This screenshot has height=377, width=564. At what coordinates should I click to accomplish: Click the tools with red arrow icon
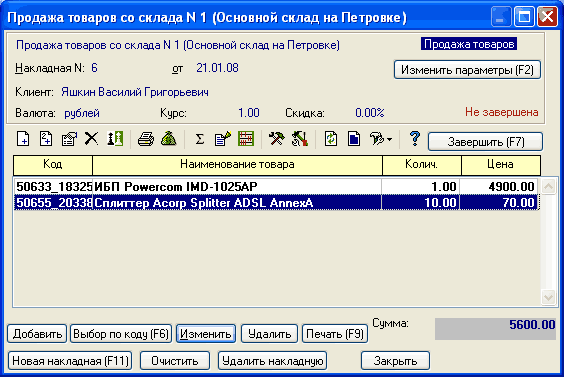tap(300, 139)
